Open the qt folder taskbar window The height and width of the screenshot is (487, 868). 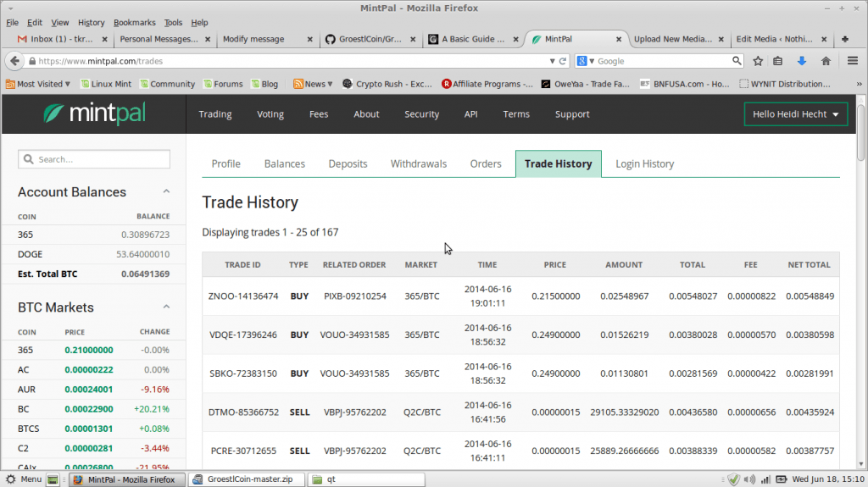[366, 479]
